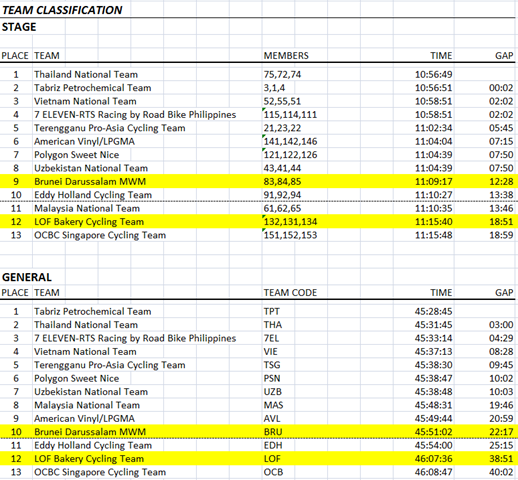The height and width of the screenshot is (480, 518).
Task: Click the Eddy Holland Cycling Team general row
Action: tap(259, 445)
